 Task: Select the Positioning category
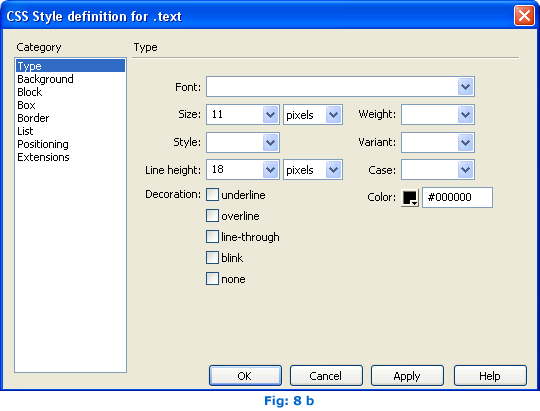43,144
